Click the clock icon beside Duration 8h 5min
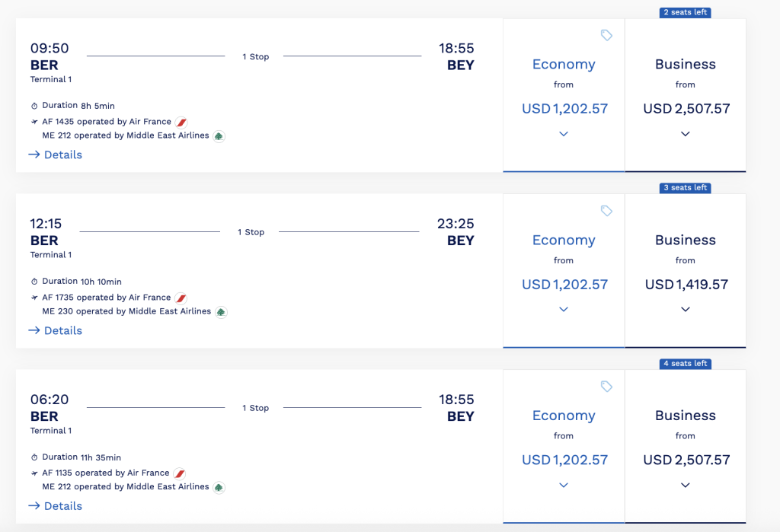 [x=34, y=106]
